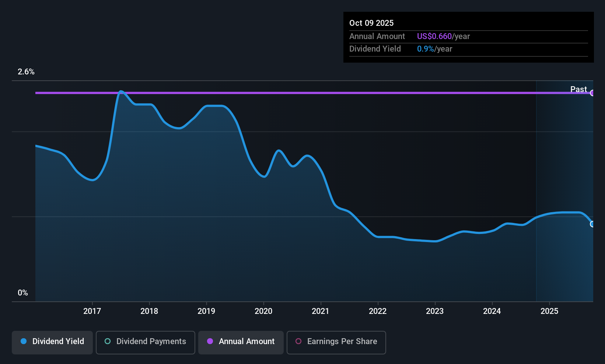Click the 2023 x-axis label

435,311
